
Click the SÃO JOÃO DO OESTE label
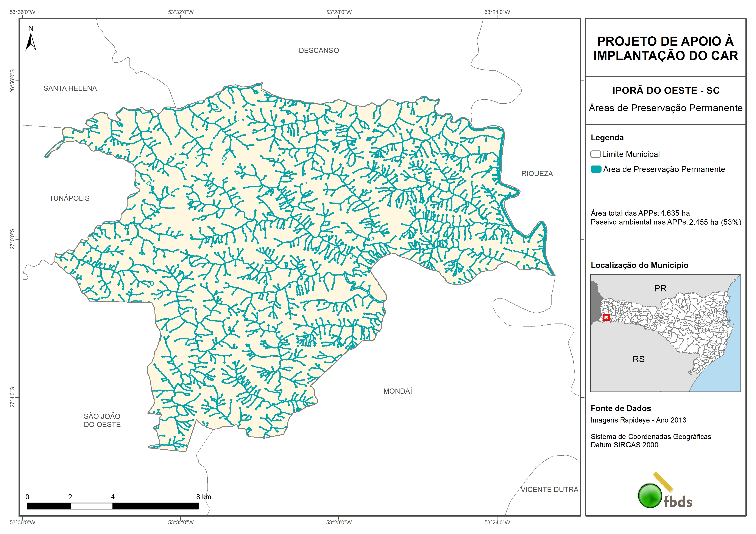(102, 421)
